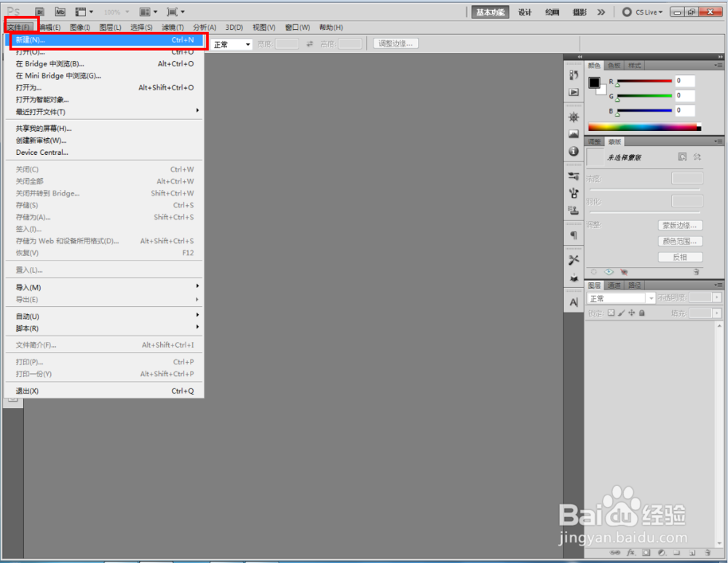Open the Brush panel icon

[574, 193]
